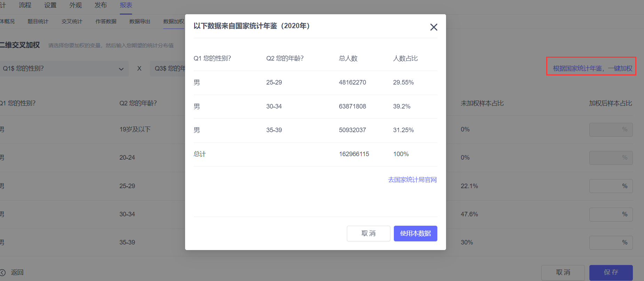Switch to 交叉统计 sub-tab
This screenshot has width=644, height=281.
click(x=72, y=22)
